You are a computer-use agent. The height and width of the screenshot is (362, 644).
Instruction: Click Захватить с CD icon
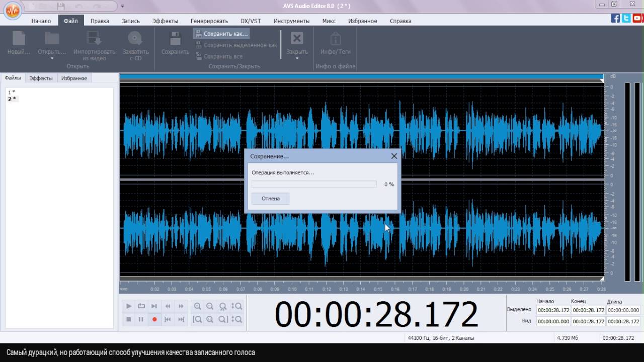tap(135, 39)
